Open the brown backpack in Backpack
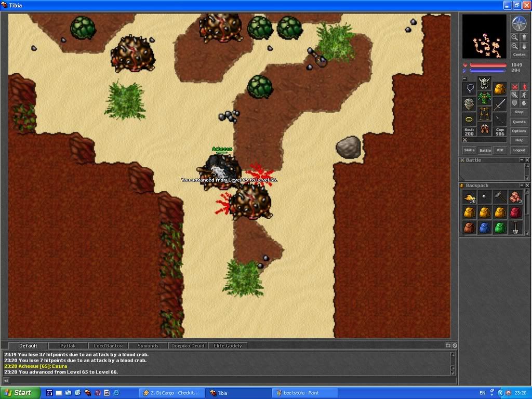532x399 pixels. pyautogui.click(x=470, y=228)
